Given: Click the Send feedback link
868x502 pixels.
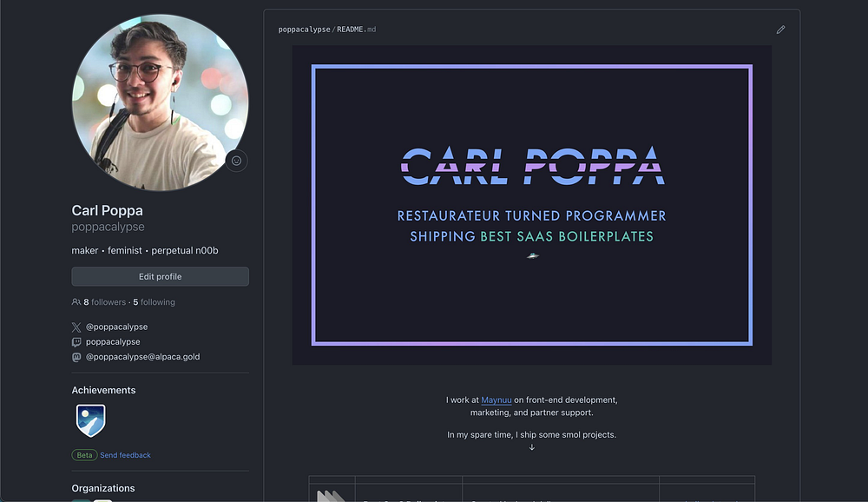Looking at the screenshot, I should (125, 455).
